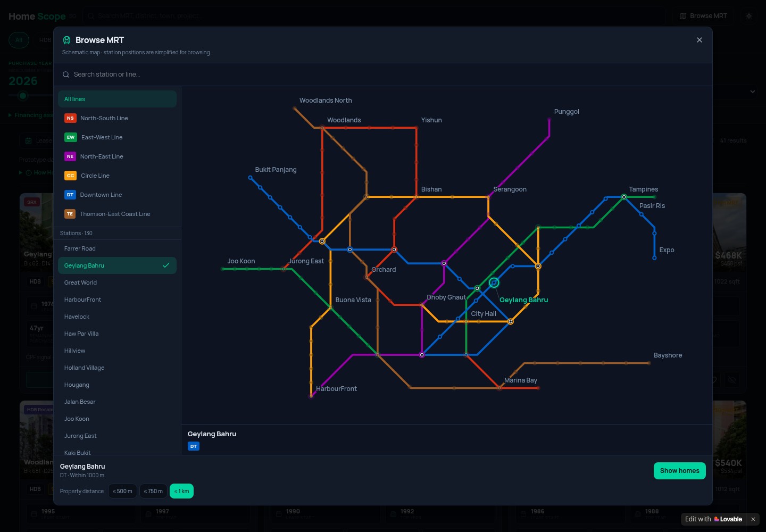Click the City Hall map label
This screenshot has width=766, height=532.
coord(484,314)
